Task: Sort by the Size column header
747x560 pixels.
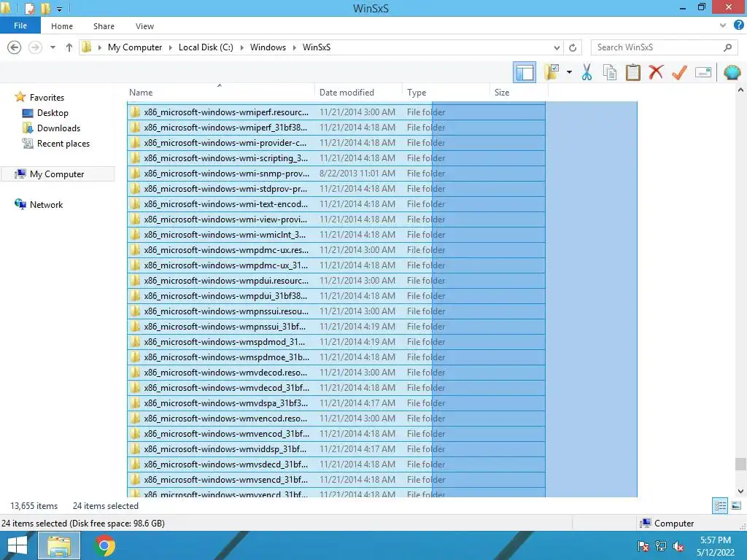Action: (x=519, y=93)
